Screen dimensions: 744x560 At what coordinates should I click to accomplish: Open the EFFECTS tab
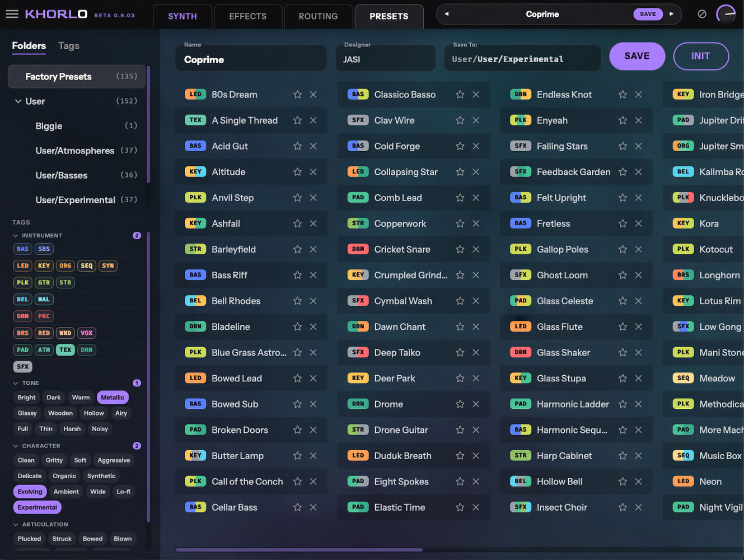click(x=248, y=16)
